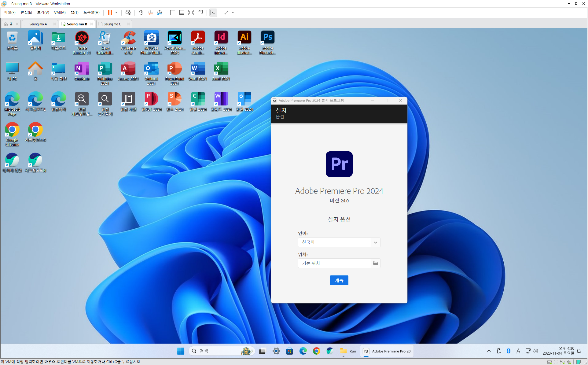Viewport: 588px width, 365px height.
Task: Click the VMware pause button
Action: (x=110, y=13)
